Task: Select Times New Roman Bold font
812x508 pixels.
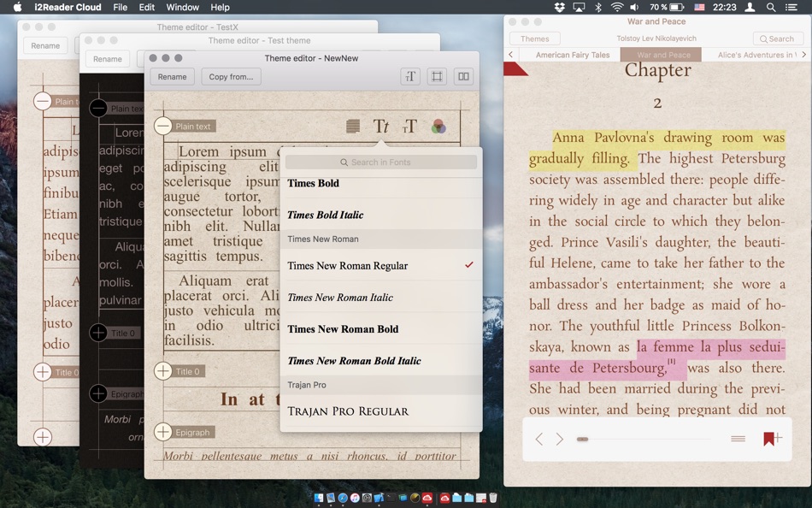Action: 381,328
